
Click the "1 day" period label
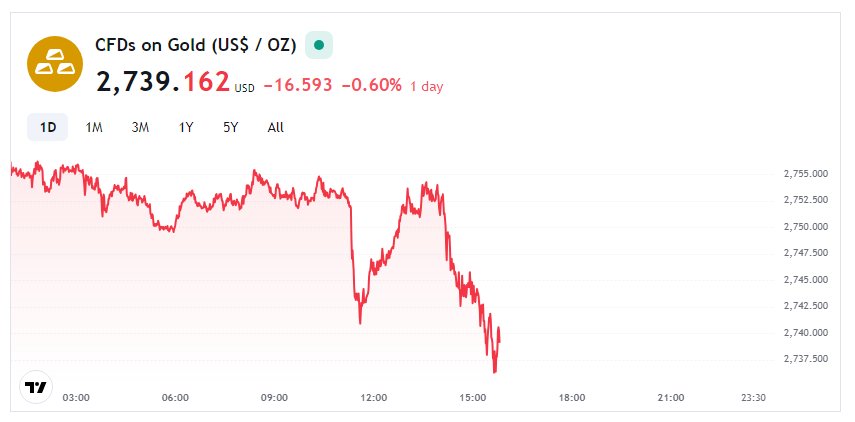(427, 87)
